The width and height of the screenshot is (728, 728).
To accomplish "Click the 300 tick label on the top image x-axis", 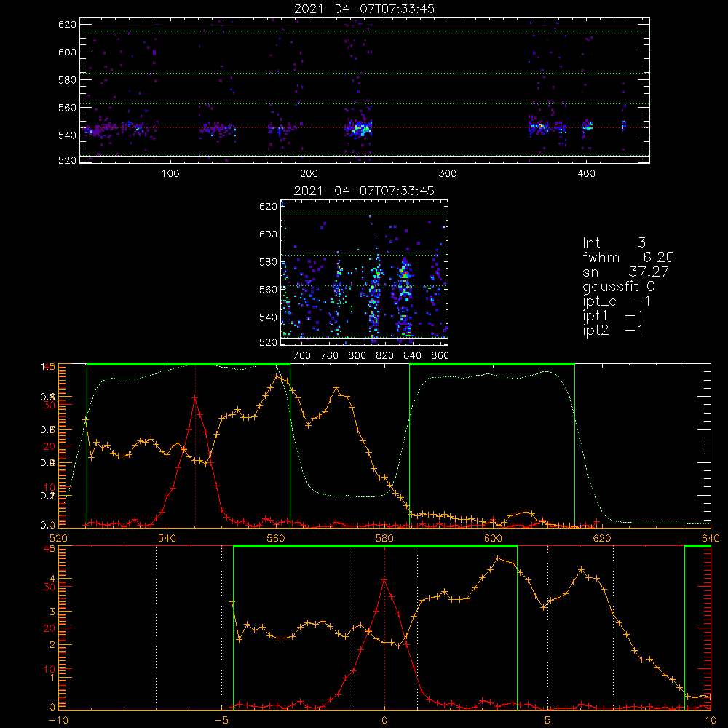I will click(448, 174).
